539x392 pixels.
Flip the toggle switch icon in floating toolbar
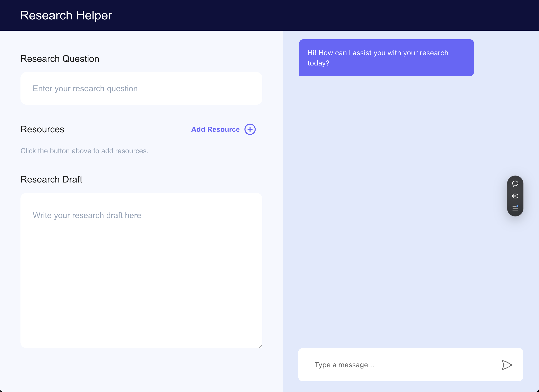pos(515,196)
